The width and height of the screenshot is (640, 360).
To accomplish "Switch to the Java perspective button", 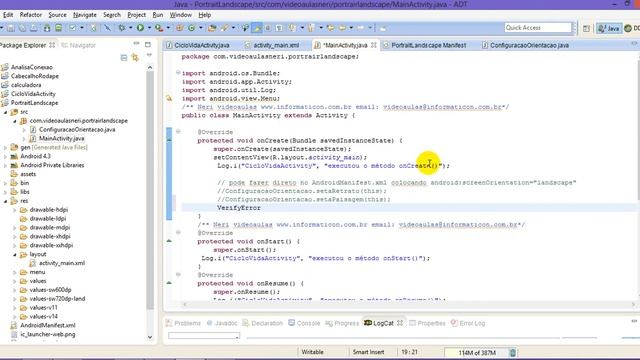I will coord(609,28).
